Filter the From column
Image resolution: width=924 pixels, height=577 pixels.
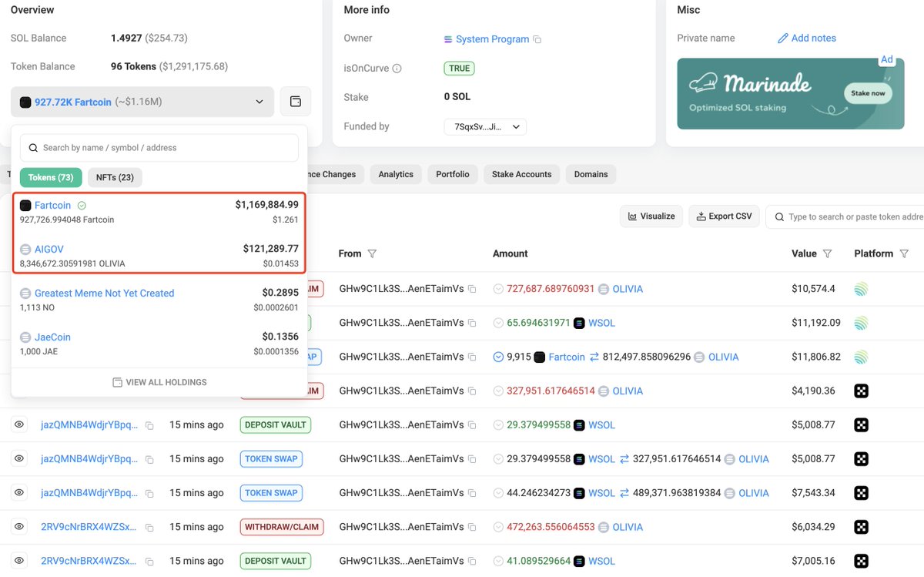pos(373,253)
